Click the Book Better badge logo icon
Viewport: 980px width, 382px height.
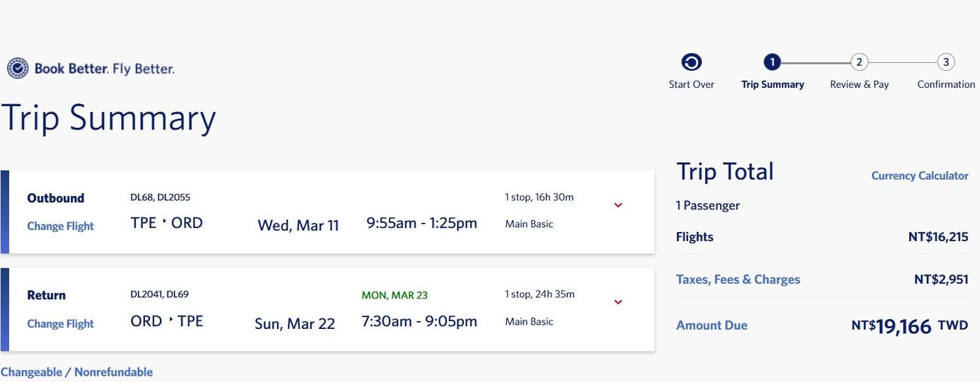point(18,69)
